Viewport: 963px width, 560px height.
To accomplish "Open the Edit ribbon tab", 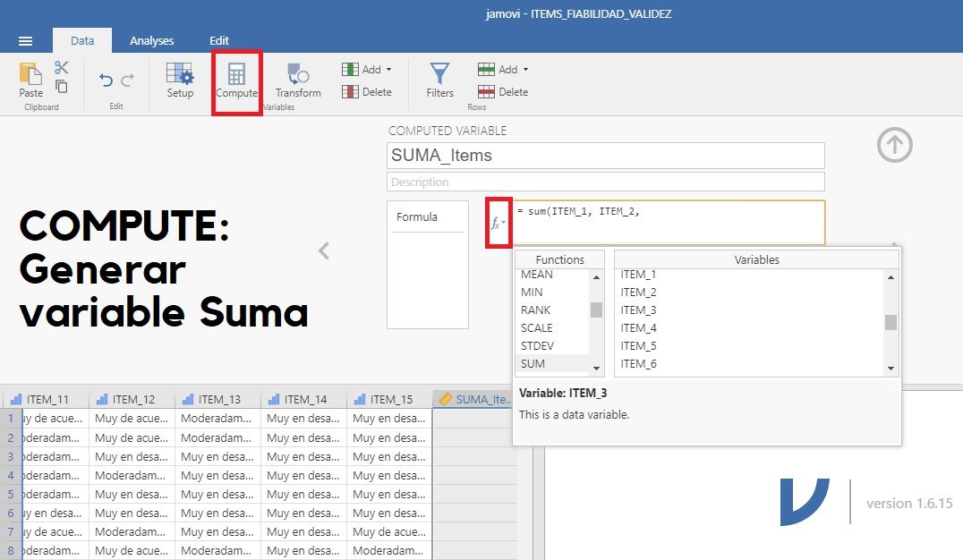I will coord(218,40).
